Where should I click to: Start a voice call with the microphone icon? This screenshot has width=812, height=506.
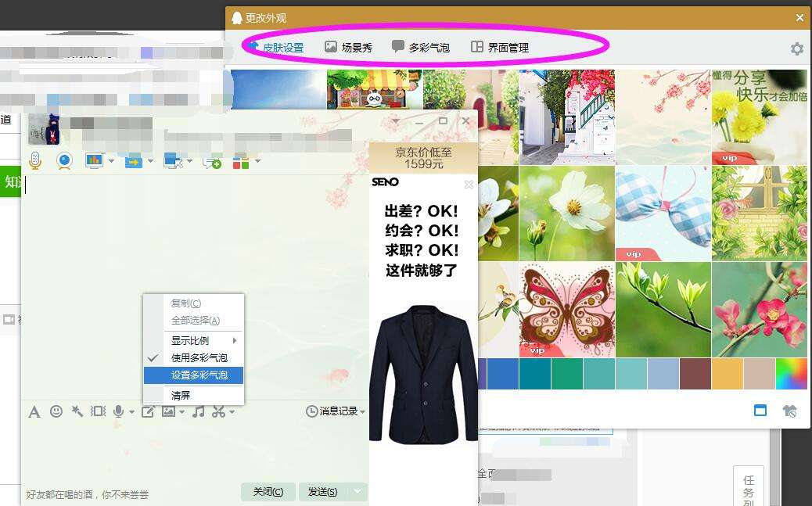click(x=34, y=162)
